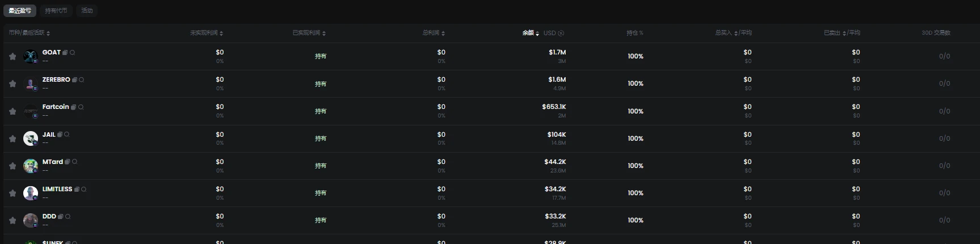Copy the GOAT token address
980x244 pixels.
pos(65,52)
